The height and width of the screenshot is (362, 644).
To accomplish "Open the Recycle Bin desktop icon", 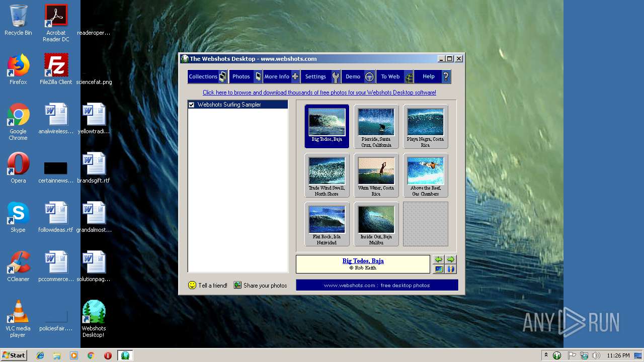I will [18, 20].
